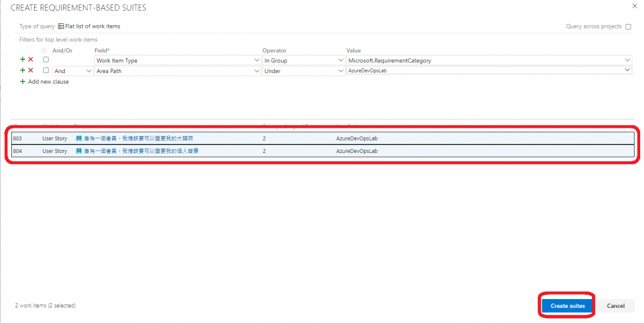Click the user story icon for item 803
The width and height of the screenshot is (644, 323).
click(79, 139)
